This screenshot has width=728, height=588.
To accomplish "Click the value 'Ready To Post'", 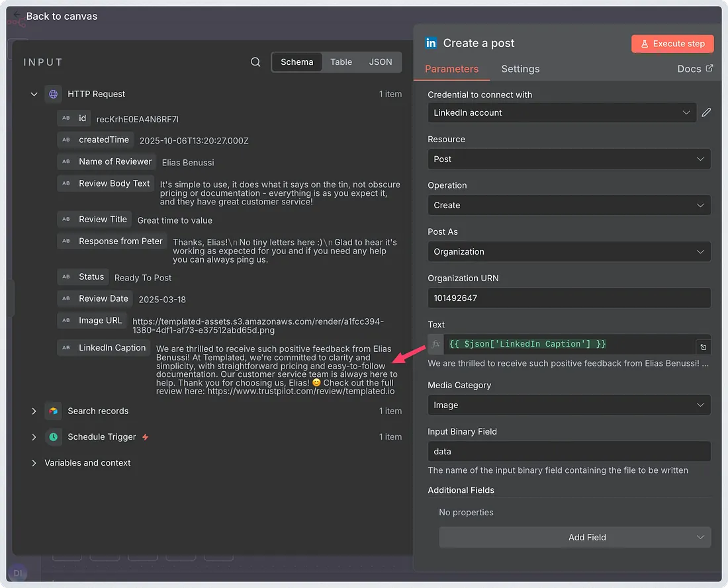I will (x=143, y=278).
